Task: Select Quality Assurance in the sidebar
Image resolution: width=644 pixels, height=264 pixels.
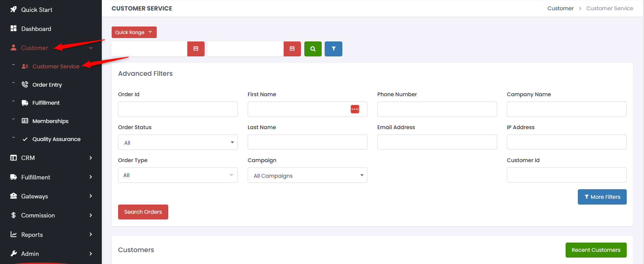Action: click(x=56, y=139)
